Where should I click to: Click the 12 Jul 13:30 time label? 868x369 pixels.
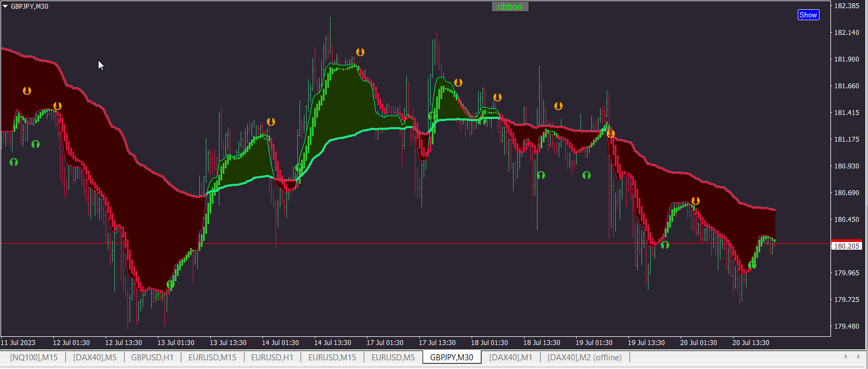(124, 343)
